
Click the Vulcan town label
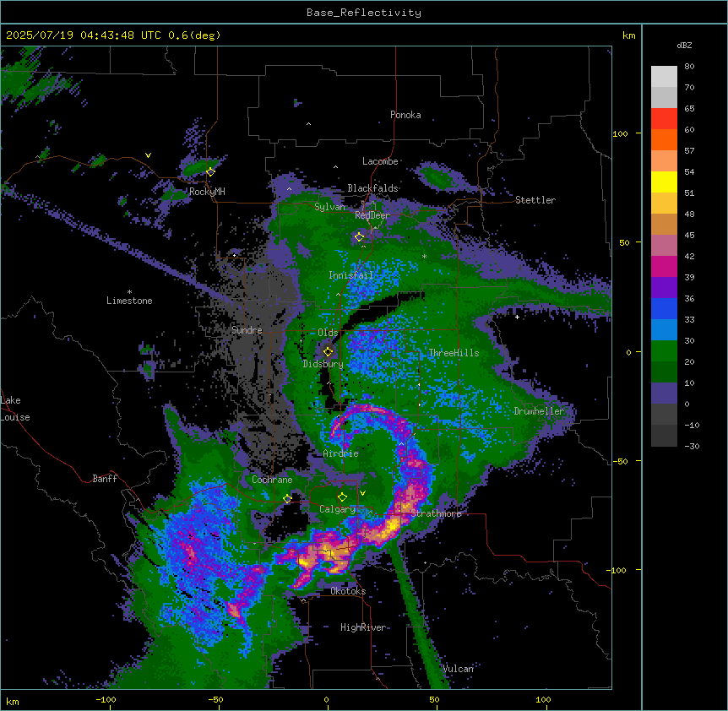click(458, 669)
